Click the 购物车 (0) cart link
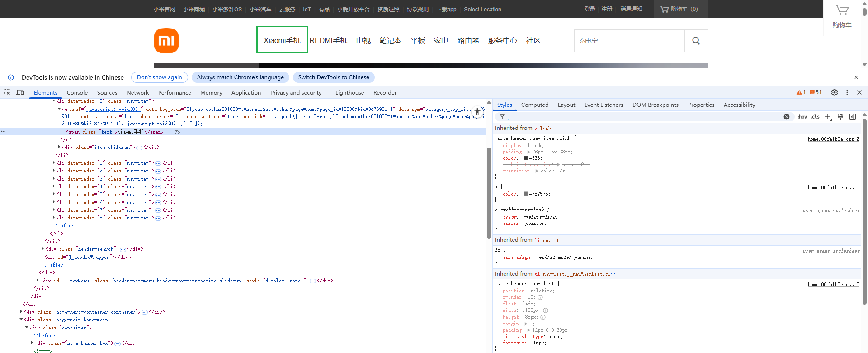Screen dimensions: 868x353 tap(680, 9)
